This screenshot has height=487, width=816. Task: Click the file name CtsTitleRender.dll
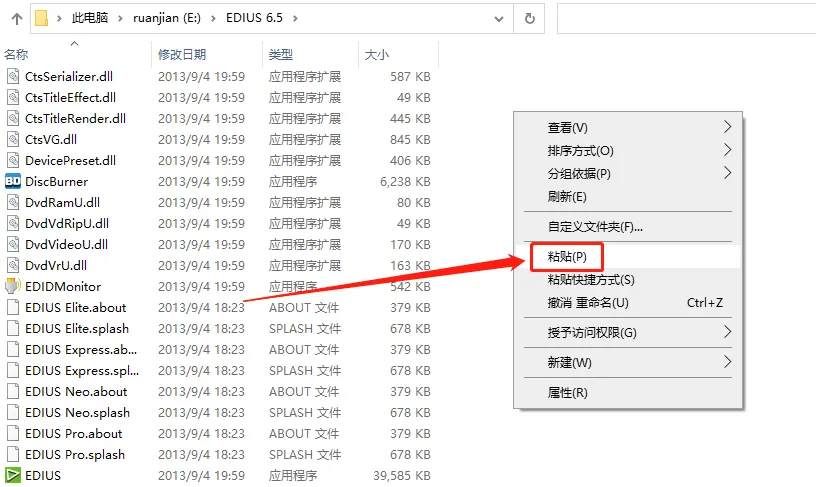(x=75, y=119)
